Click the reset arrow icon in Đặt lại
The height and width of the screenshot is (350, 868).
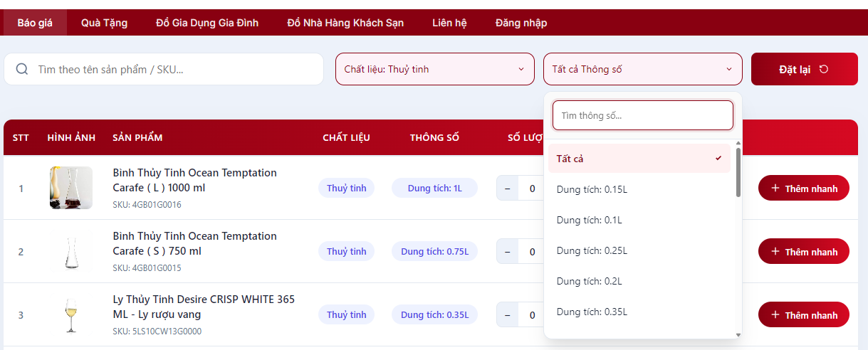pos(824,69)
